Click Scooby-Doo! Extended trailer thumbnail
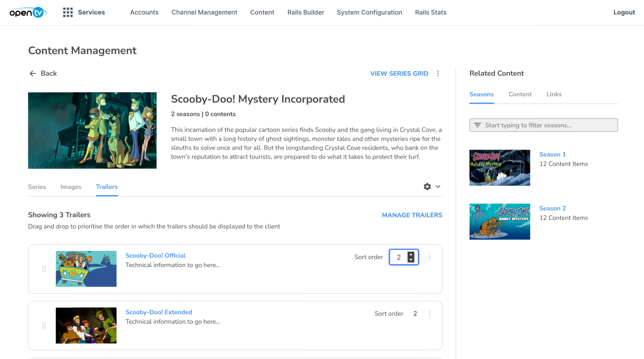 pos(86,325)
